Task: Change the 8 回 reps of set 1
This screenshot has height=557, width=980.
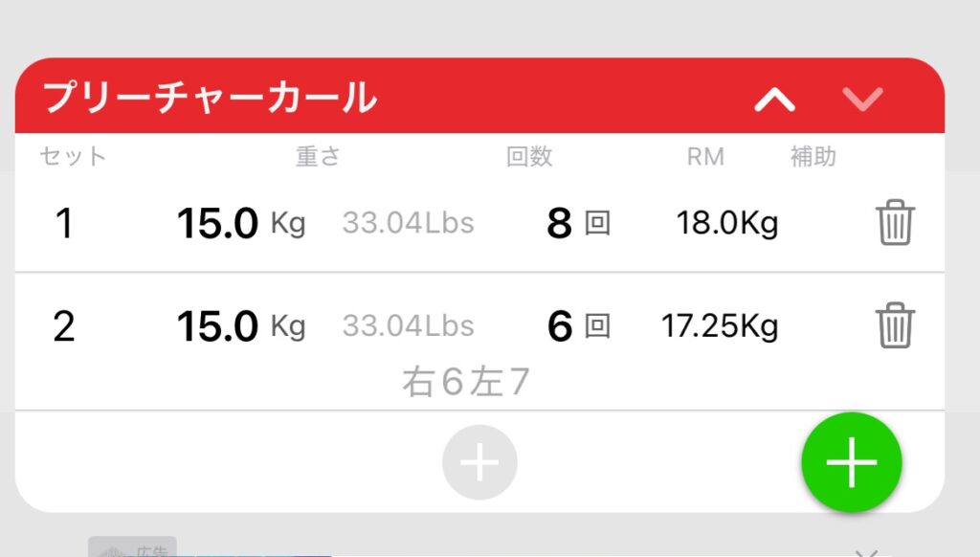Action: (x=578, y=223)
